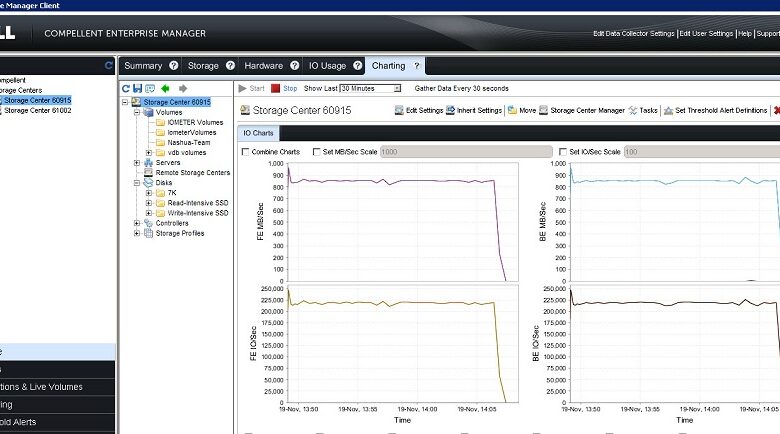Check the Set IO/Sec Scale box
This screenshot has width=780, height=434.
(563, 152)
